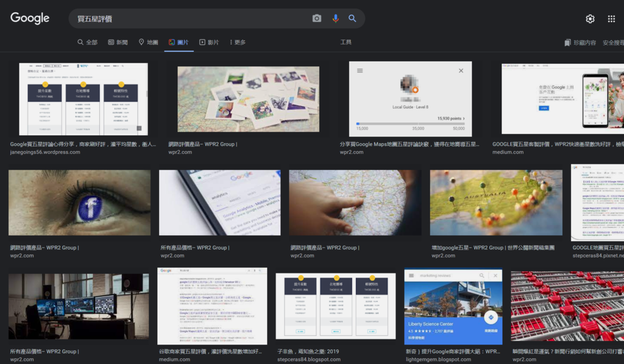Open the Facebook eye thumbnail
The image size is (624, 364).
click(80, 203)
